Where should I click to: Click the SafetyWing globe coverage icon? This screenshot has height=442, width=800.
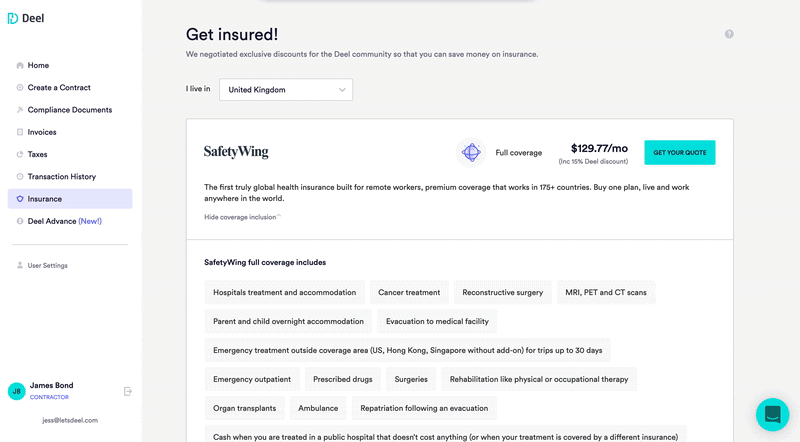471,152
